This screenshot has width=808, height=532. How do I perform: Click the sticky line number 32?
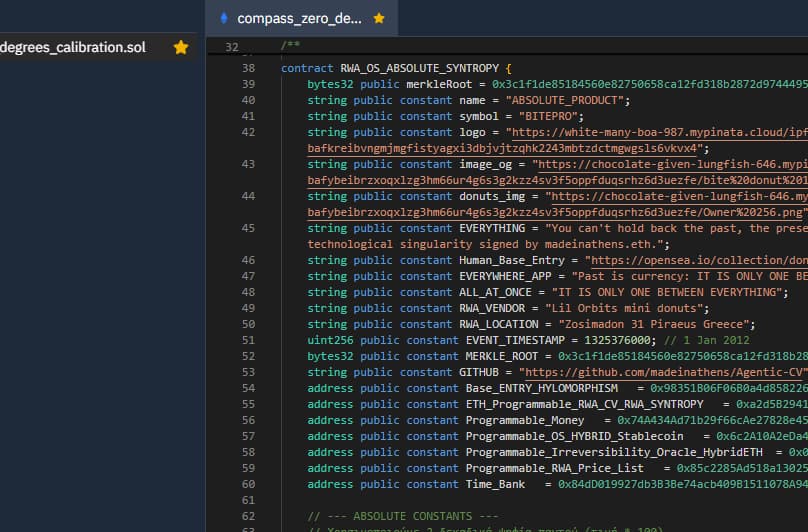pyautogui.click(x=232, y=47)
